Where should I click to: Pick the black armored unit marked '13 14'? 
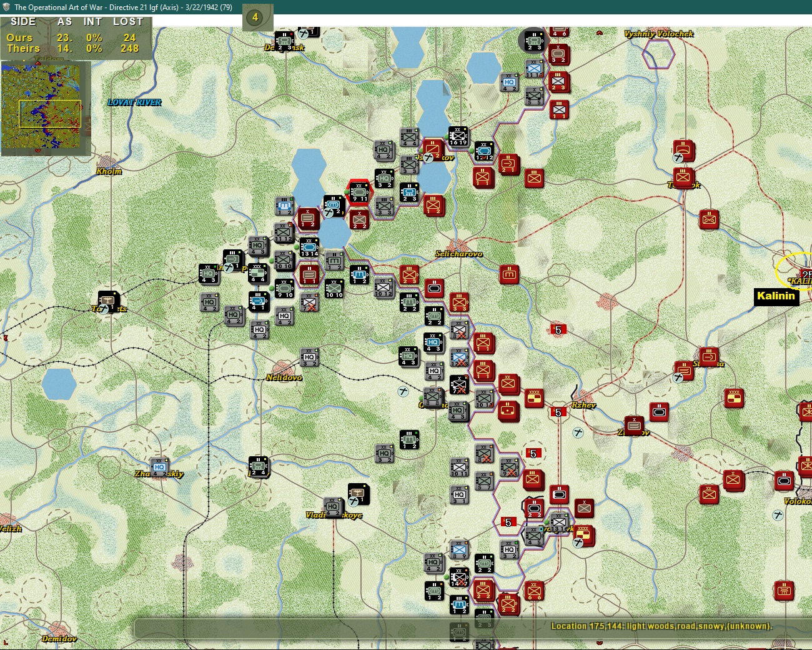point(309,247)
